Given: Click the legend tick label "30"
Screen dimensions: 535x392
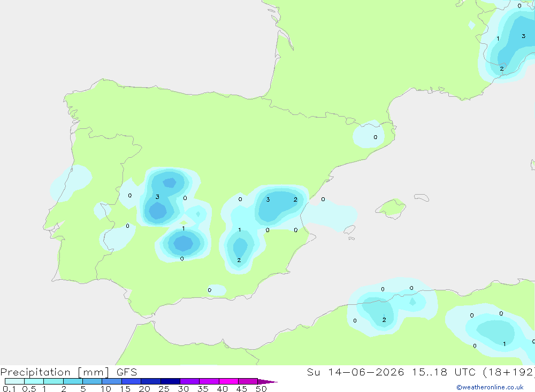Looking at the screenshot, I should tap(184, 389).
